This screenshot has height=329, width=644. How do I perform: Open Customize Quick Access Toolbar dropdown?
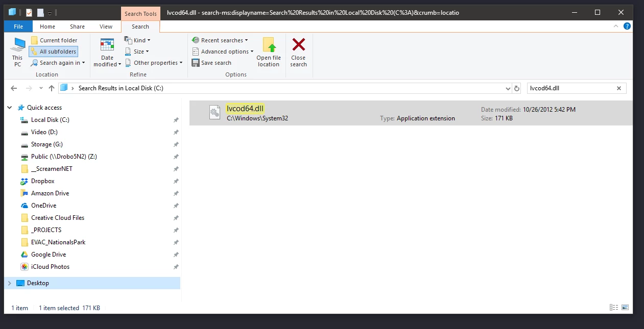[x=50, y=13]
